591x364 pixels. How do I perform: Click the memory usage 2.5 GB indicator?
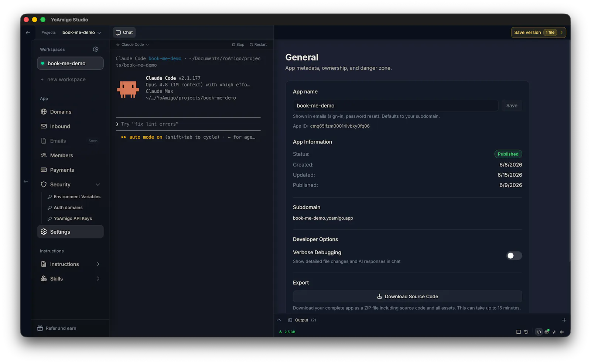(287, 332)
